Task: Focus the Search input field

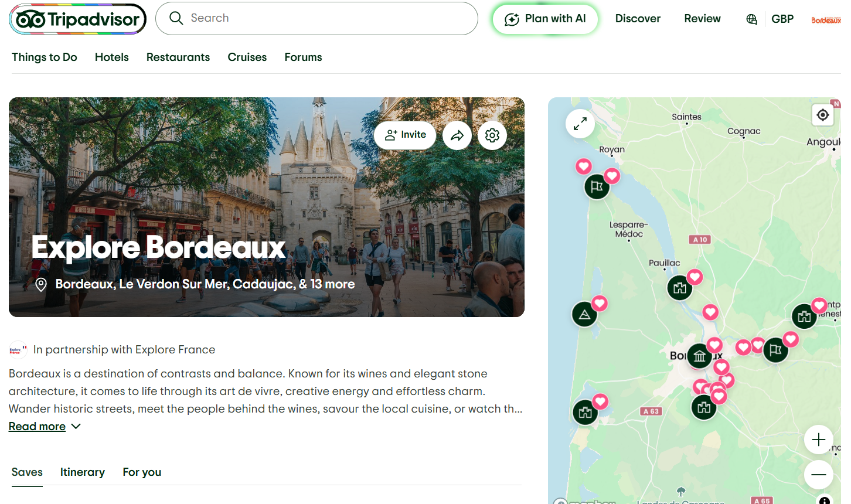Action: pyautogui.click(x=316, y=18)
